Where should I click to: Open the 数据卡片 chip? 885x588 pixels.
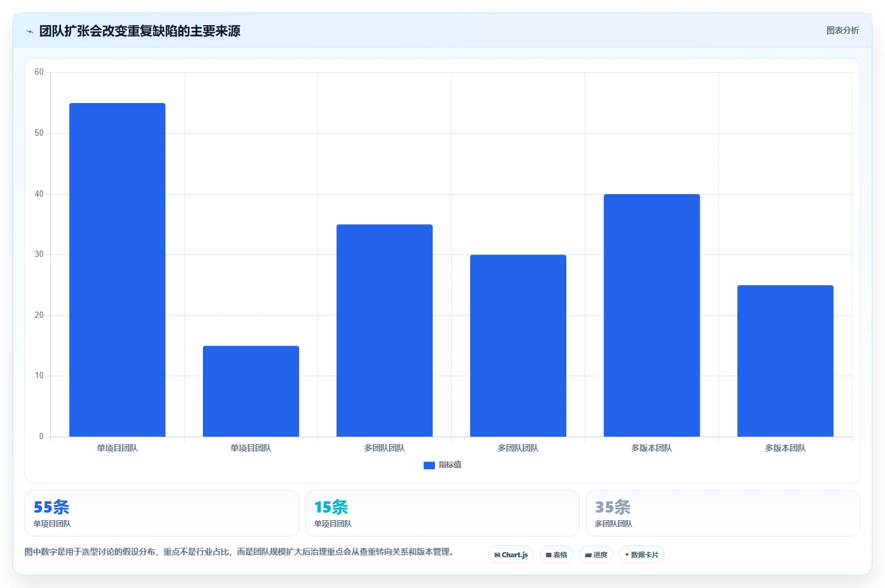click(642, 555)
